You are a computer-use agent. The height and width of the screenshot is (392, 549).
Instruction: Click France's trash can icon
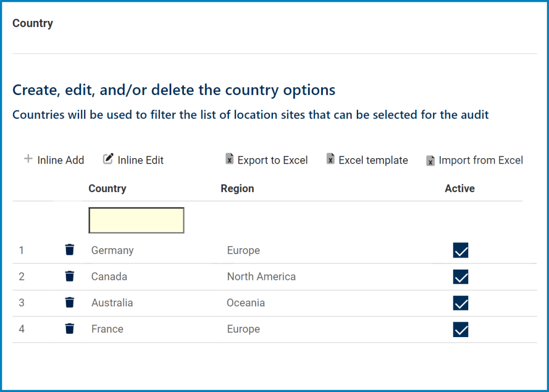tap(70, 329)
